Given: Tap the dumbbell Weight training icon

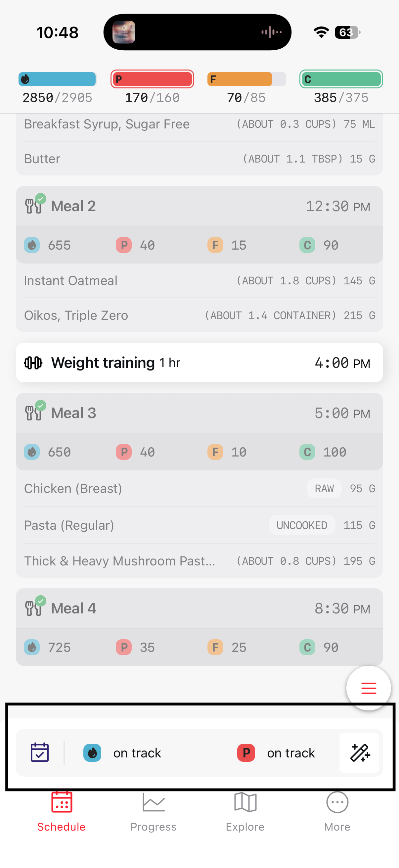Looking at the screenshot, I should click(33, 363).
